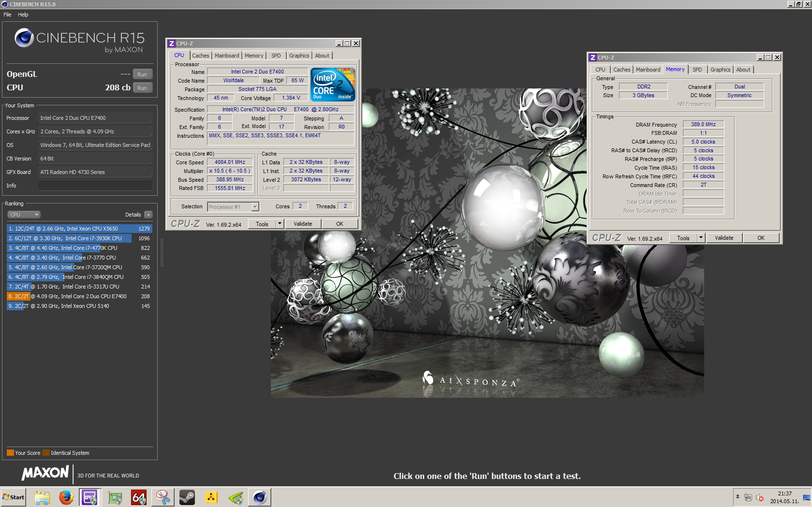
Task: Open the red 64 taskbar icon
Action: click(139, 497)
